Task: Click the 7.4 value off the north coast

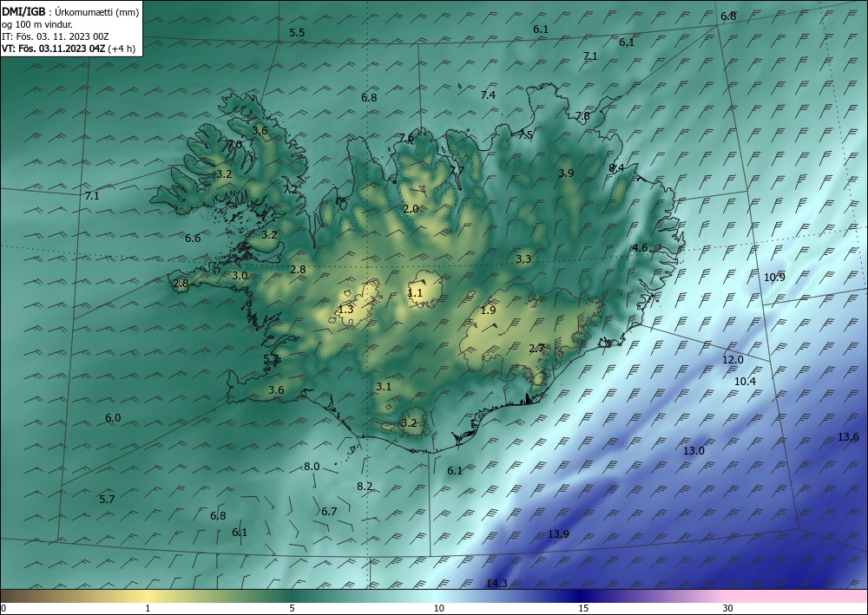Action: tap(488, 95)
